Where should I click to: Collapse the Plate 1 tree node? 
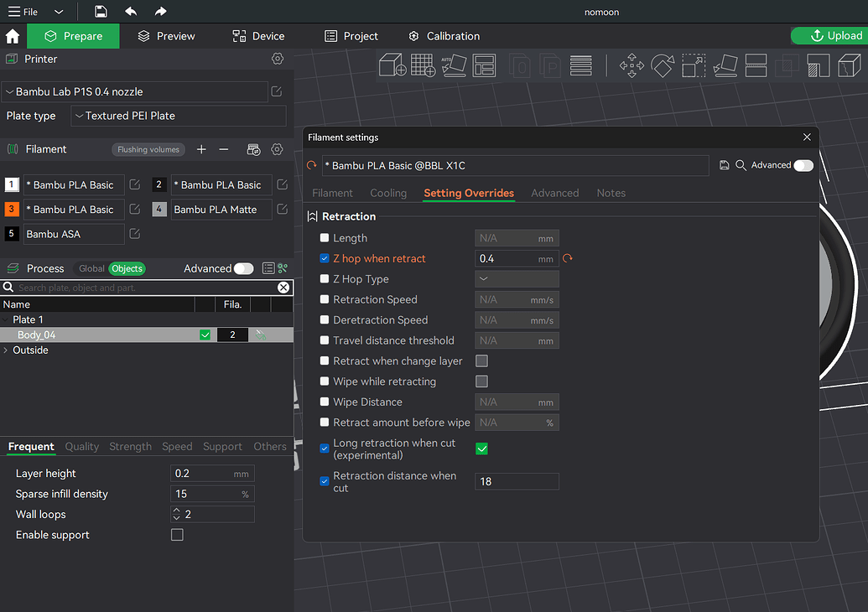click(6, 320)
